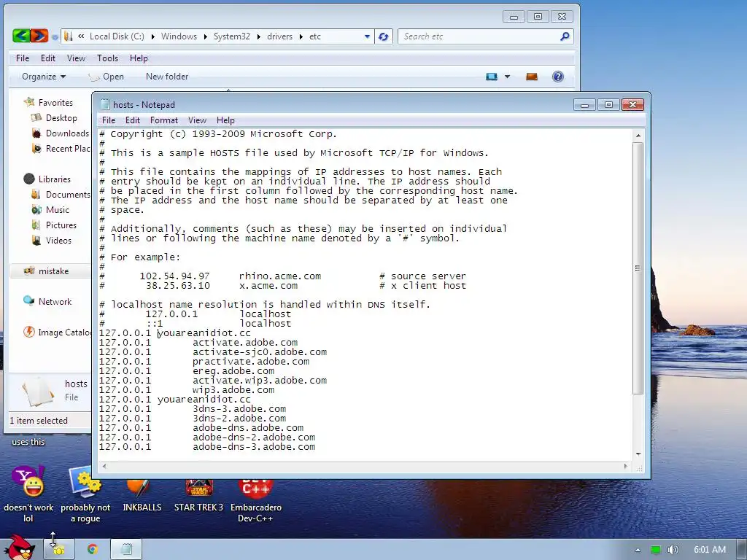Viewport: 747px width, 560px height.
Task: Click the hosts file icon in the details pane
Action: coord(38,392)
